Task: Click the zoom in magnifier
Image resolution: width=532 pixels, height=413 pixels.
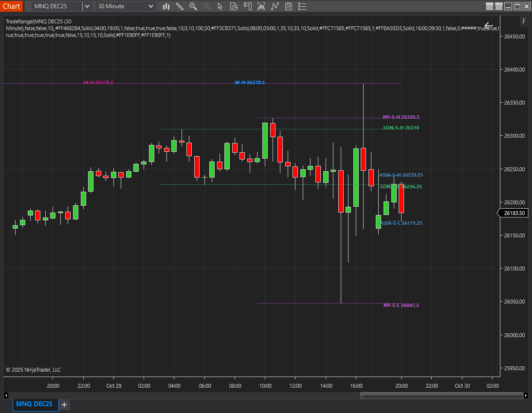Action: [193, 6]
